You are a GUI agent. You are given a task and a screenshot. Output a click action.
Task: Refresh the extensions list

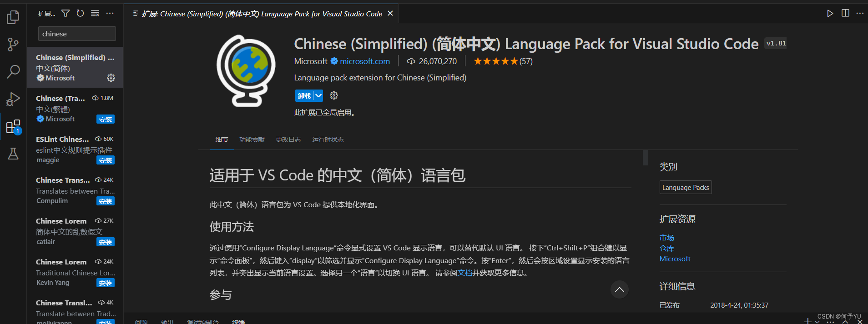click(x=80, y=13)
